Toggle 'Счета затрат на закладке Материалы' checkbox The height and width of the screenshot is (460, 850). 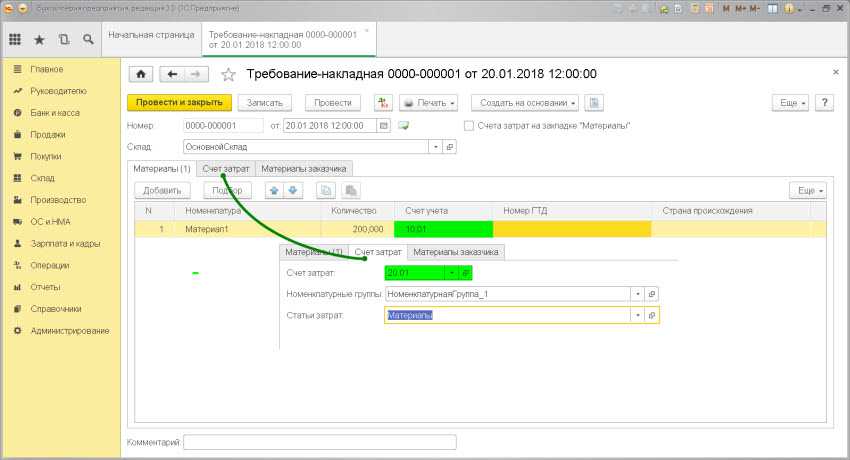tap(469, 126)
